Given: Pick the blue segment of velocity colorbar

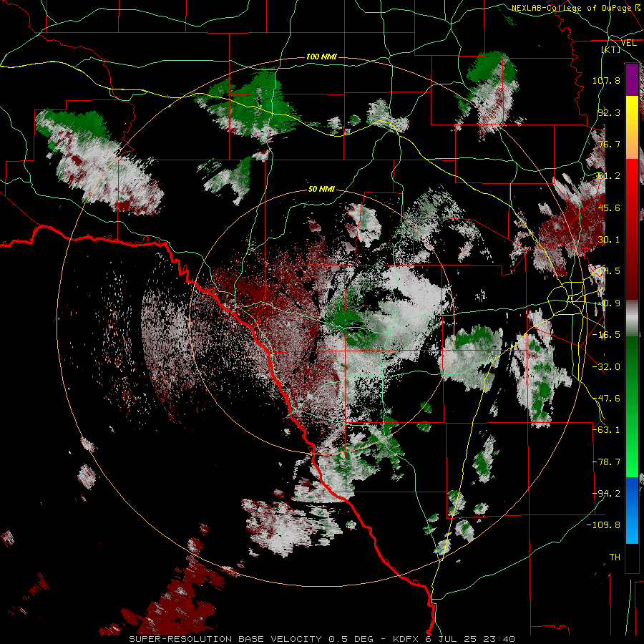Looking at the screenshot, I should pyautogui.click(x=632, y=510).
